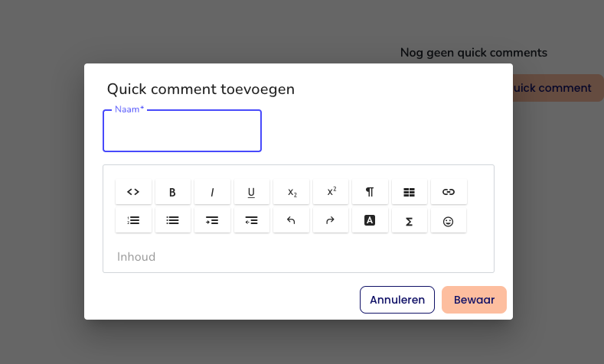The width and height of the screenshot is (604, 364).
Task: Insert a table
Action: [409, 192]
